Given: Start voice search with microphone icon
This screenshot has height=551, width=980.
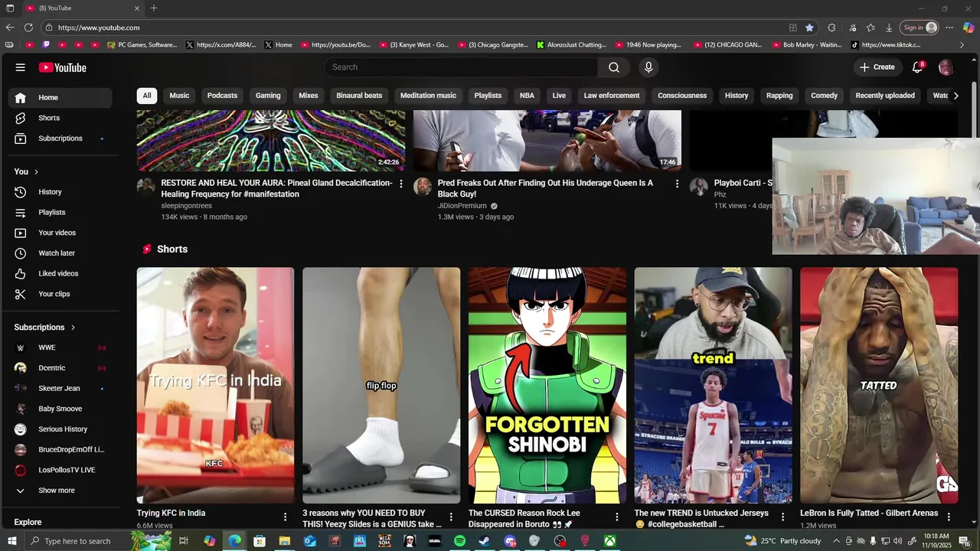Looking at the screenshot, I should (648, 67).
